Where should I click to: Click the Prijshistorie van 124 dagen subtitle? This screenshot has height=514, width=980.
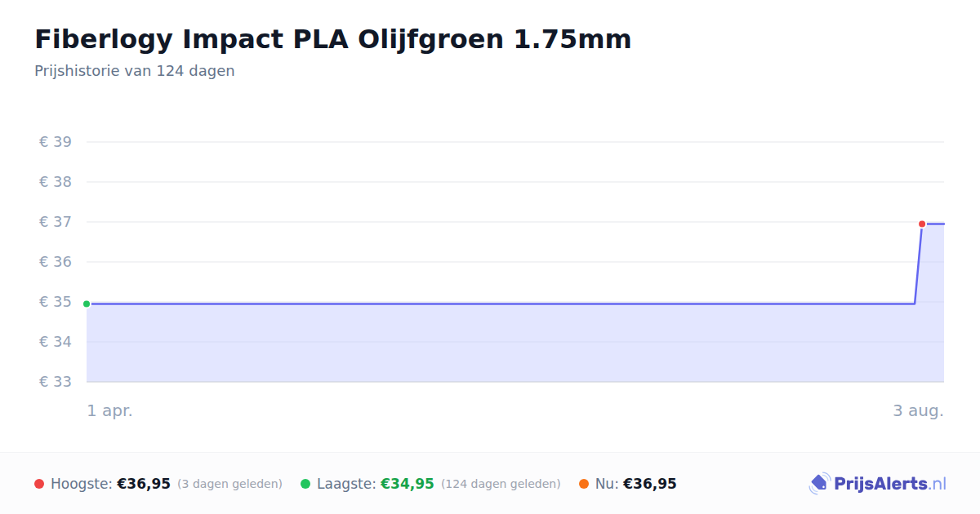click(x=135, y=71)
